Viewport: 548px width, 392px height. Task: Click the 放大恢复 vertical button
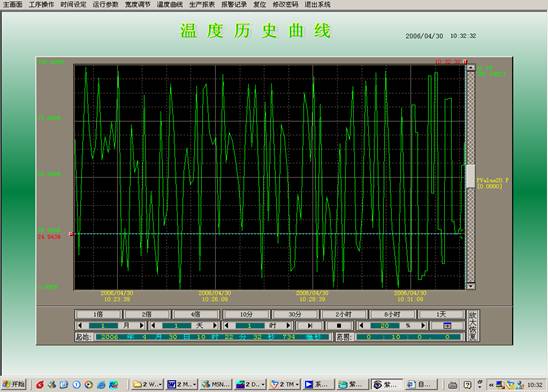(x=473, y=326)
